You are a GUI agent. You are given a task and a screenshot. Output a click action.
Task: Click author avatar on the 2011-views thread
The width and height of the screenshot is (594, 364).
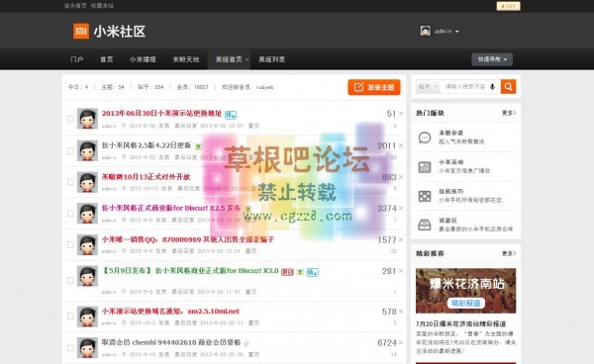pyautogui.click(x=87, y=150)
